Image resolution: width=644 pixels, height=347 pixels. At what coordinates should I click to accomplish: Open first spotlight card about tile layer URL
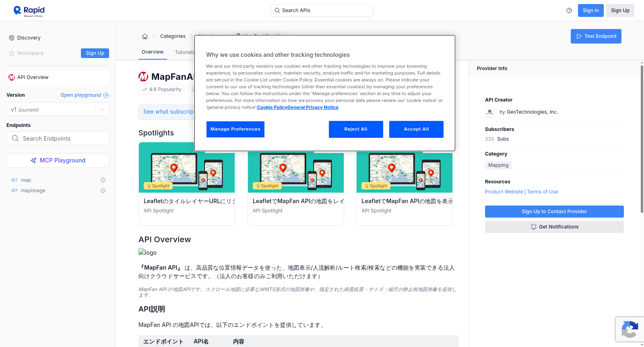pyautogui.click(x=187, y=184)
